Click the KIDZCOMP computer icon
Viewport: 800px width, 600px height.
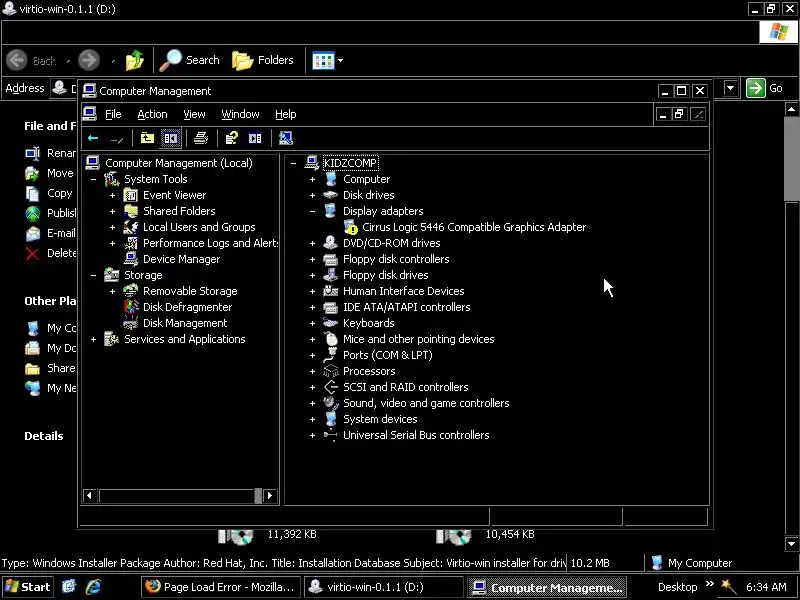click(311, 163)
